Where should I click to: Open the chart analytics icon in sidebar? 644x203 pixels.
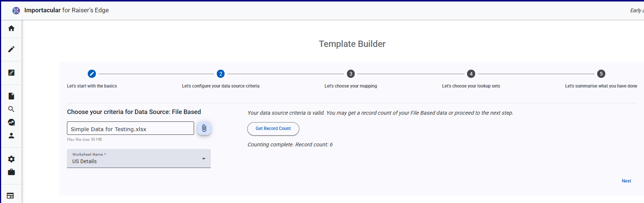click(x=12, y=122)
